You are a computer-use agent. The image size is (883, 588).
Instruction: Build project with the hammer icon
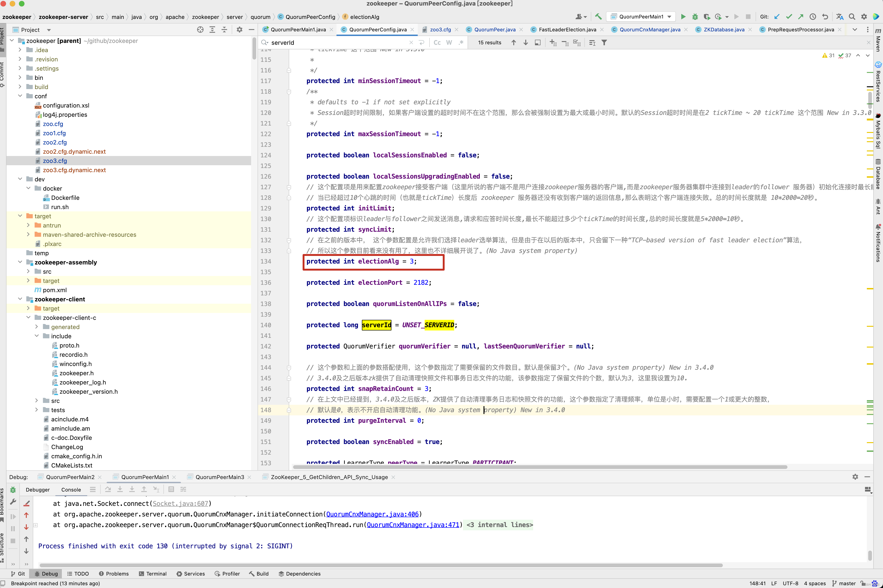pyautogui.click(x=598, y=17)
